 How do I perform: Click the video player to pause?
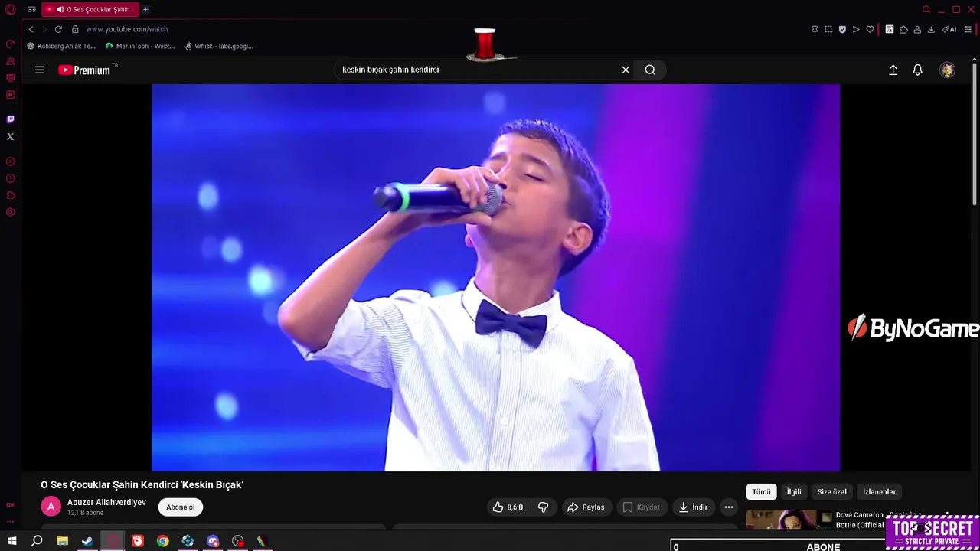pyautogui.click(x=495, y=277)
